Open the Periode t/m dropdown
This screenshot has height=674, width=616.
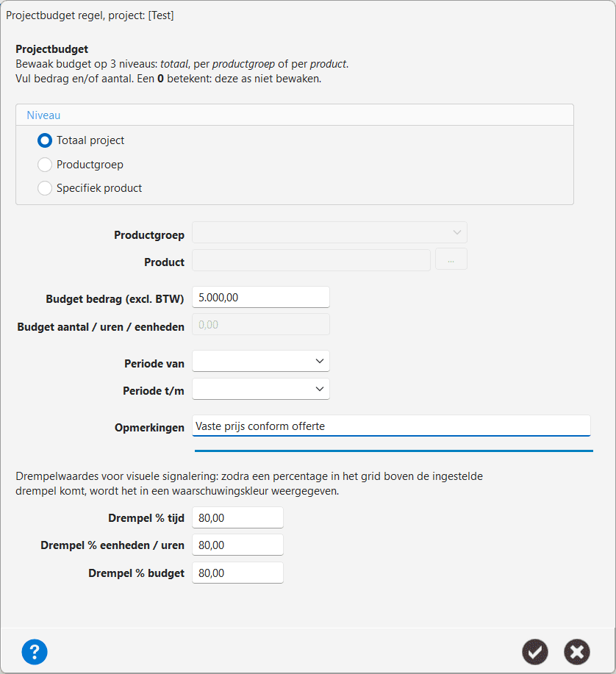260,389
